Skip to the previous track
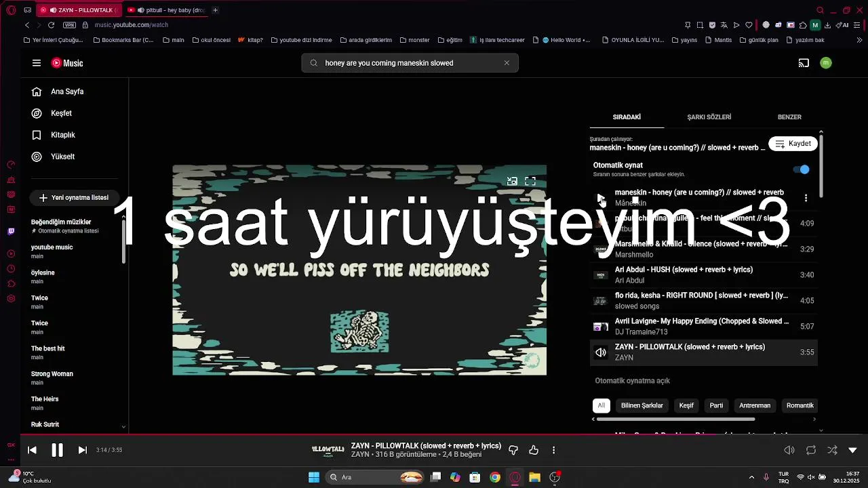This screenshot has width=868, height=488. tap(32, 450)
